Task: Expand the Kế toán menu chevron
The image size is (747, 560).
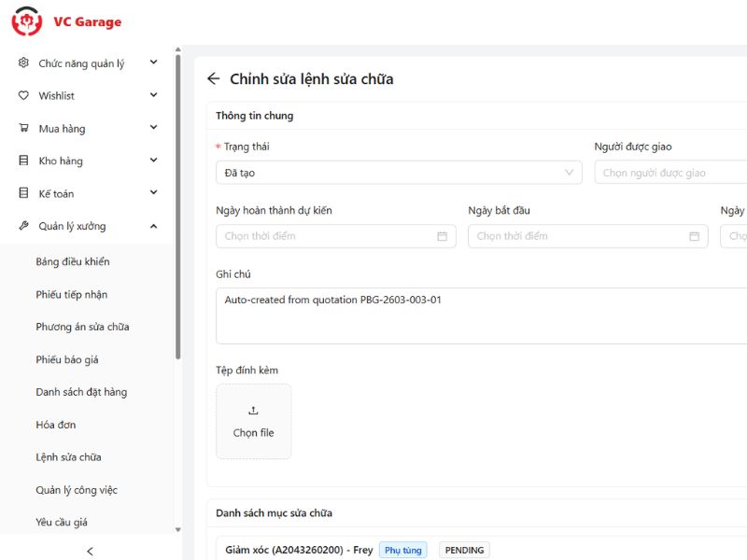Action: point(153,193)
